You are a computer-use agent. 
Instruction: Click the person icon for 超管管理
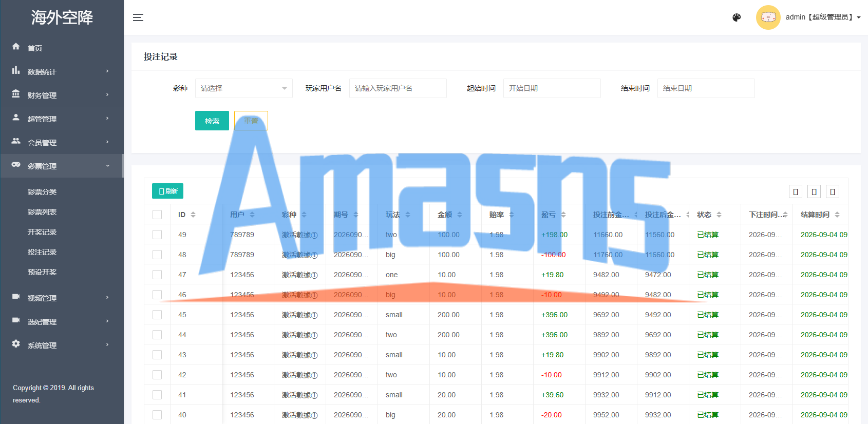pyautogui.click(x=16, y=118)
